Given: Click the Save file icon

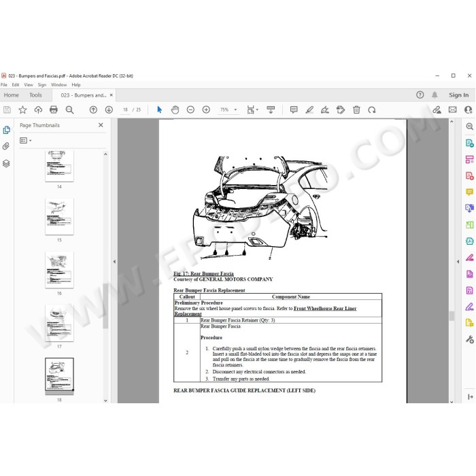Looking at the screenshot, I should [7, 110].
